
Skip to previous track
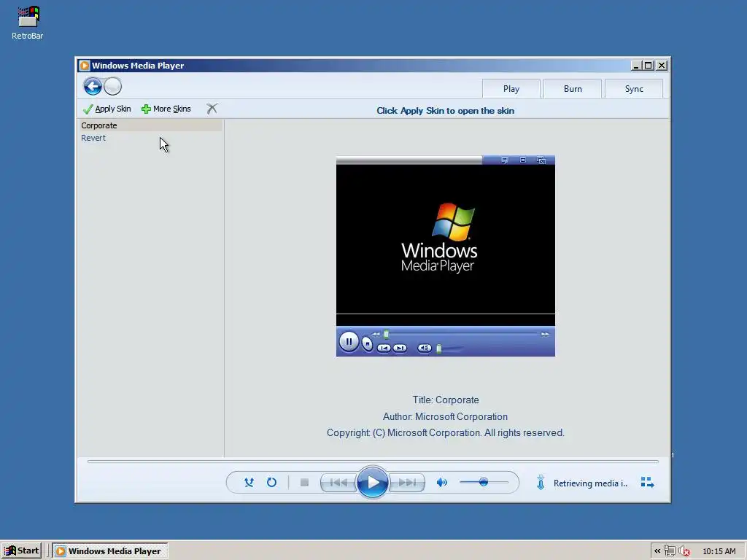(x=338, y=483)
